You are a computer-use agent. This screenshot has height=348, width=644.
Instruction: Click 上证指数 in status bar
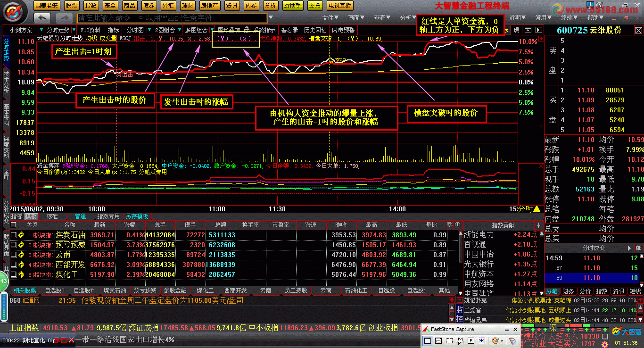[x=25, y=327]
